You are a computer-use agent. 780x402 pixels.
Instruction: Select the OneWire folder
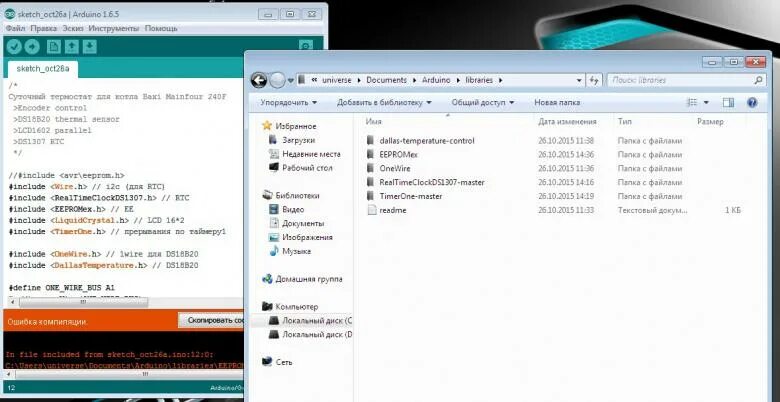pyautogui.click(x=395, y=169)
